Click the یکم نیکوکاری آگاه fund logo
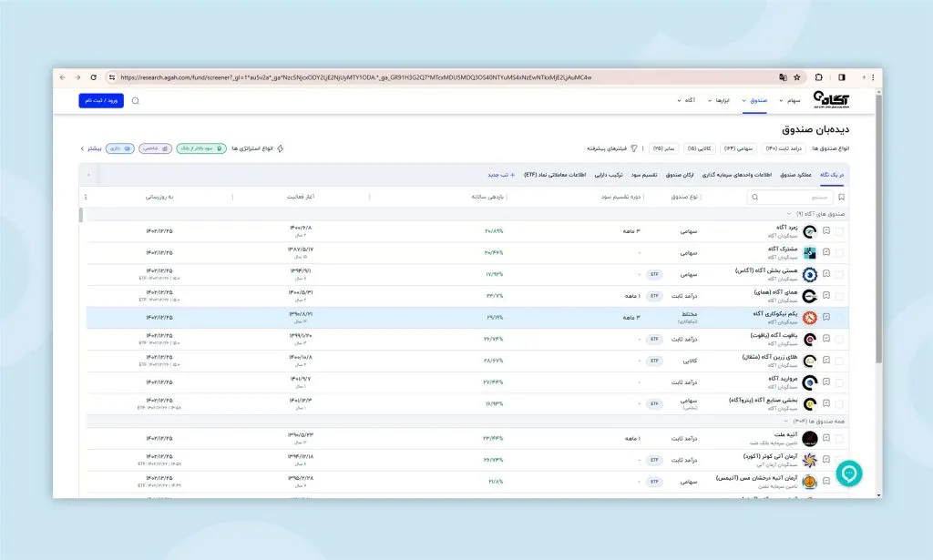The width and height of the screenshot is (933, 560). (808, 317)
